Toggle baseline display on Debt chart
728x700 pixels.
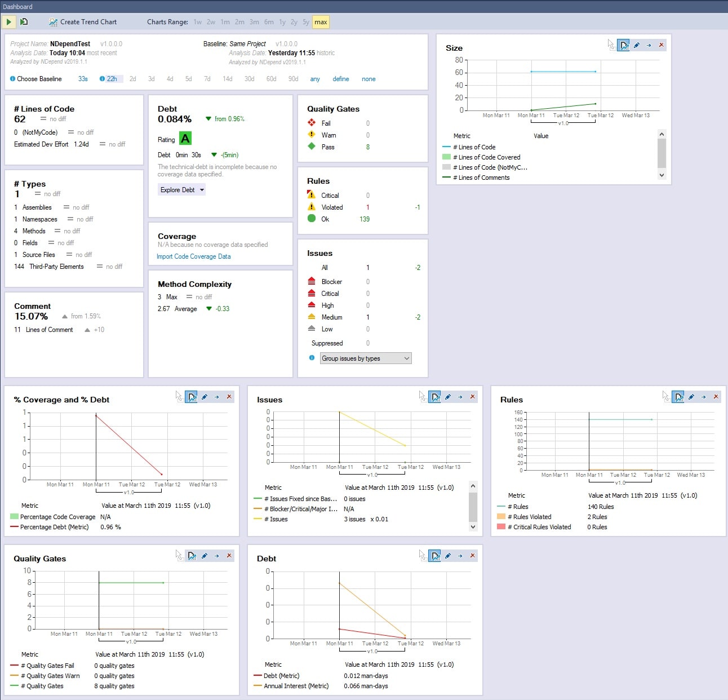(x=435, y=556)
